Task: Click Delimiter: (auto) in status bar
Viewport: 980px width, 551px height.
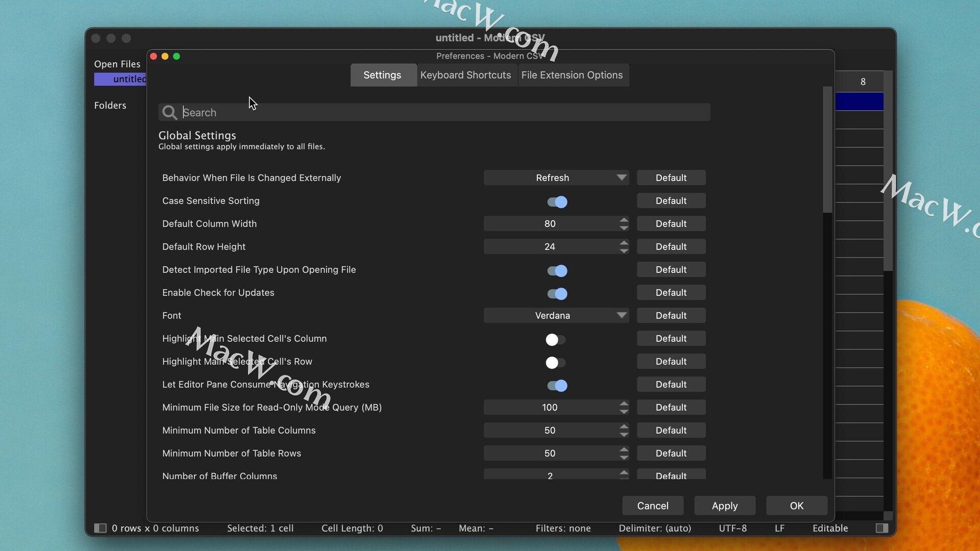Action: click(655, 528)
